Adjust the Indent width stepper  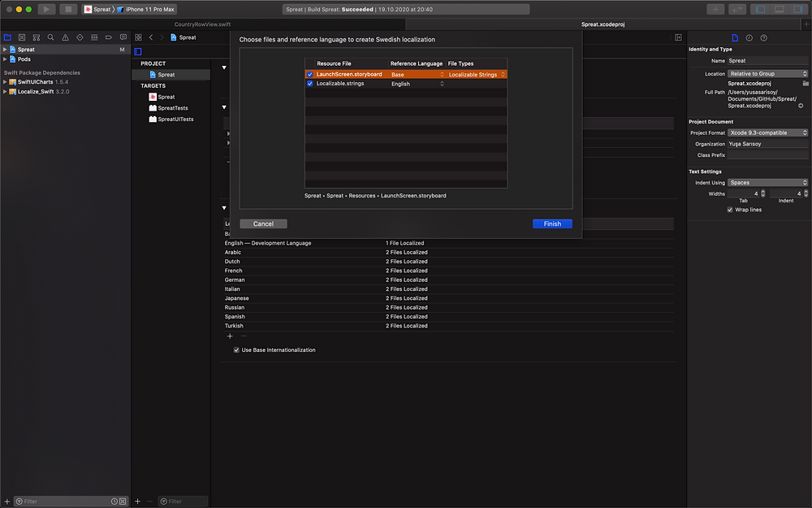pyautogui.click(x=806, y=193)
